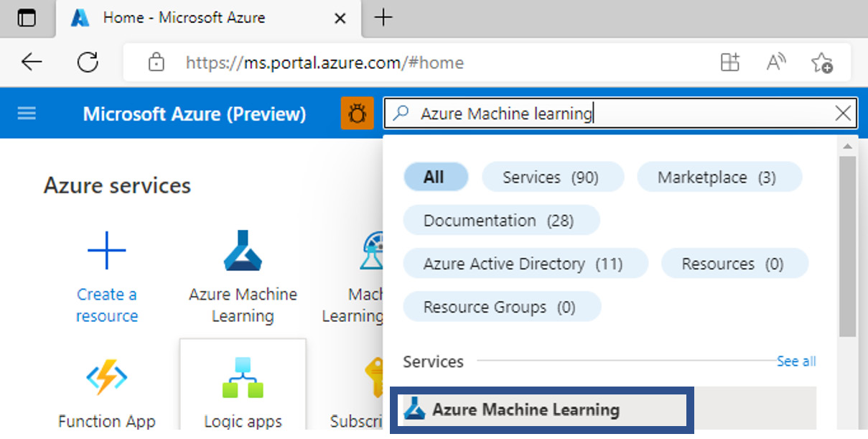
Task: Click the search results scrollbar thumb
Action: click(x=847, y=246)
